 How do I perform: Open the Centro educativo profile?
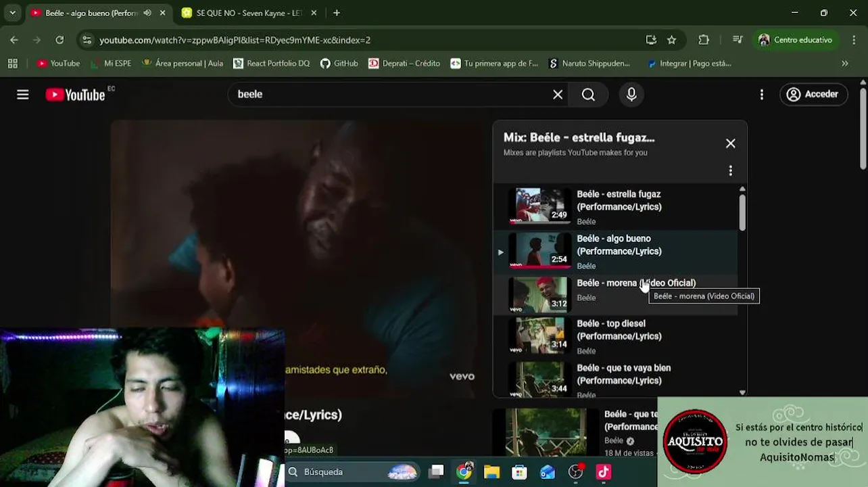pyautogui.click(x=796, y=40)
